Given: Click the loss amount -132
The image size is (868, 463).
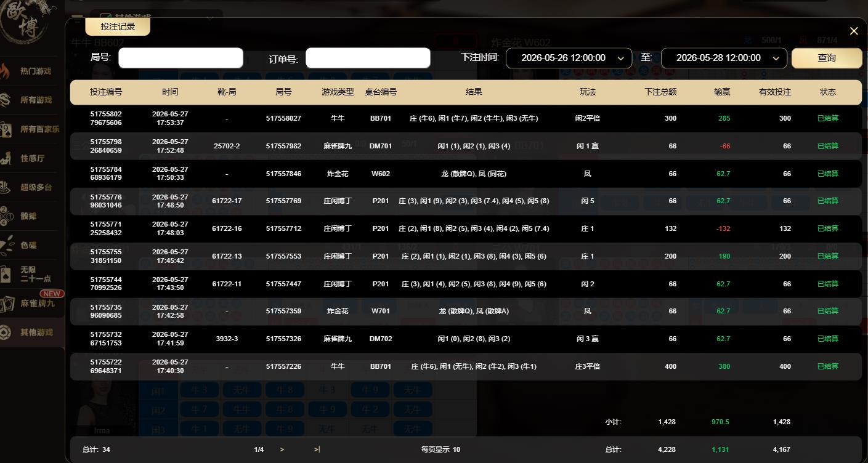Looking at the screenshot, I should pyautogui.click(x=723, y=228).
